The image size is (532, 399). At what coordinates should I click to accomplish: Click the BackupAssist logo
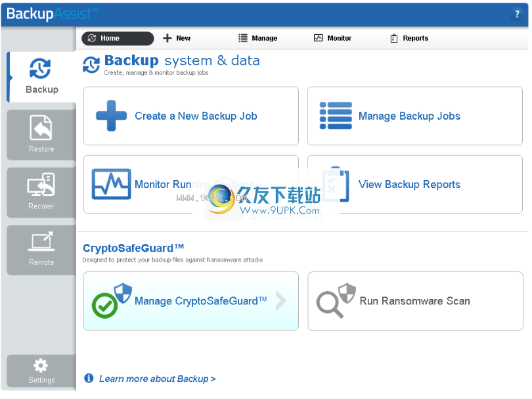[x=53, y=14]
